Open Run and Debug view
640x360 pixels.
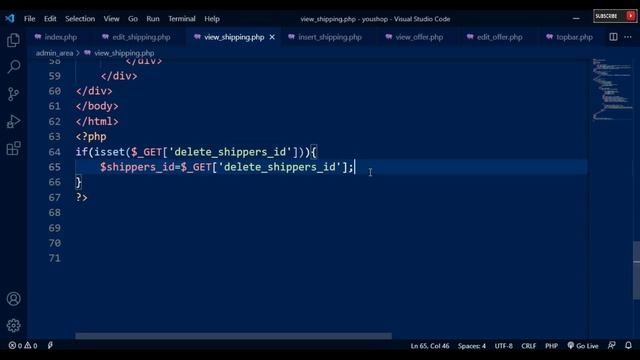(13, 121)
